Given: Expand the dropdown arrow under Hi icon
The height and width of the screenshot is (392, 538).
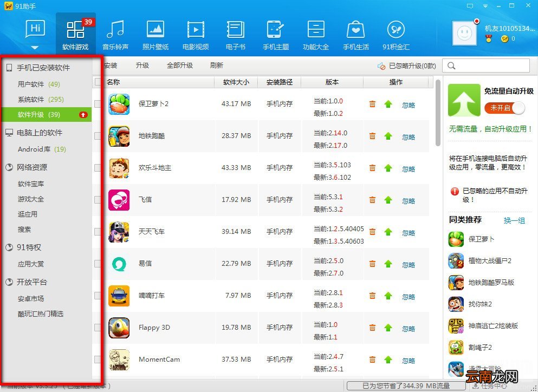Looking at the screenshot, I should coord(35,47).
